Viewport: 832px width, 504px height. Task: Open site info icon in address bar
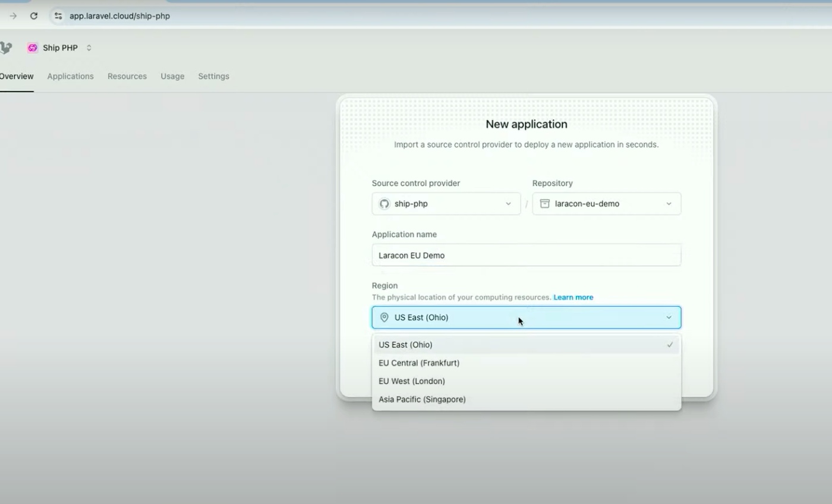coord(58,16)
